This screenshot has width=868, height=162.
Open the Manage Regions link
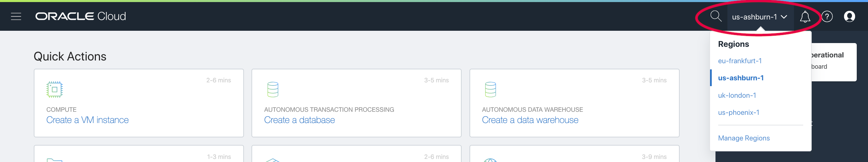click(744, 138)
